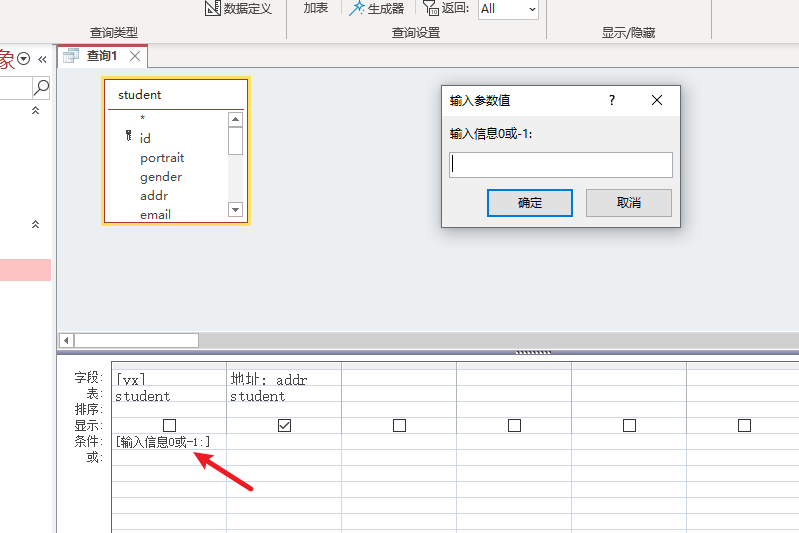Click the pane splitter grip handle
This screenshot has height=533, width=799.
coord(533,352)
